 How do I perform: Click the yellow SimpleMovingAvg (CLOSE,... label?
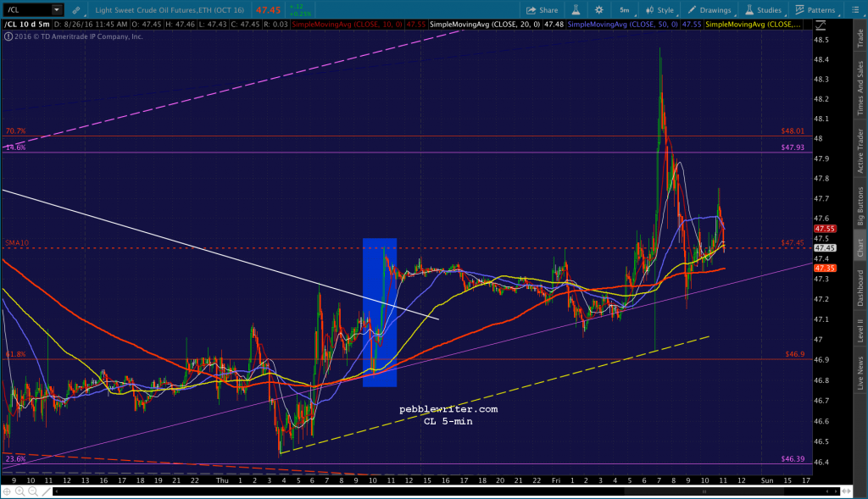753,25
